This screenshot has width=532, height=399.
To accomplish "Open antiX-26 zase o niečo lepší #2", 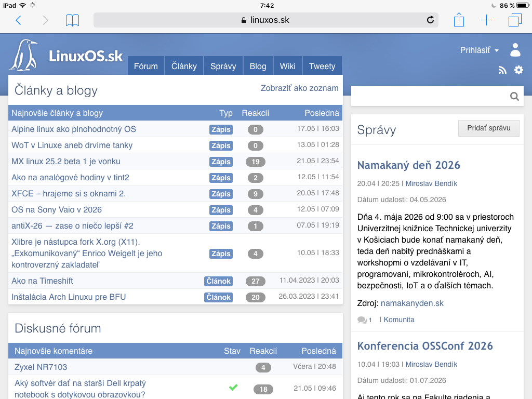I will (72, 226).
